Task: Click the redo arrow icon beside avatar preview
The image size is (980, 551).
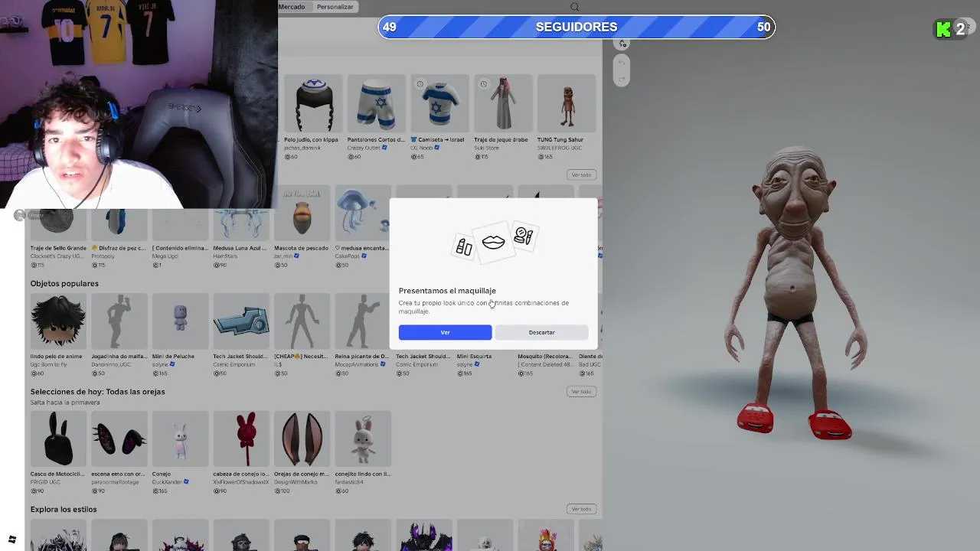Action: coord(621,79)
